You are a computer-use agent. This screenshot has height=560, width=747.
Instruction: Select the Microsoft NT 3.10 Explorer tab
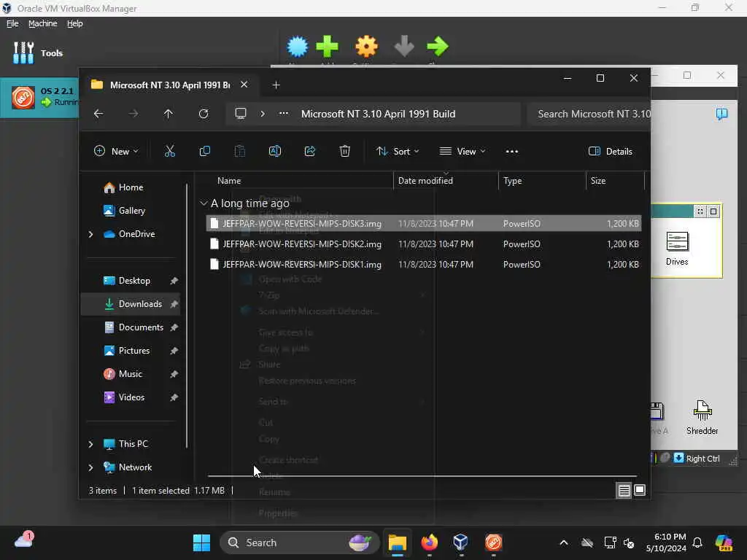tap(169, 85)
